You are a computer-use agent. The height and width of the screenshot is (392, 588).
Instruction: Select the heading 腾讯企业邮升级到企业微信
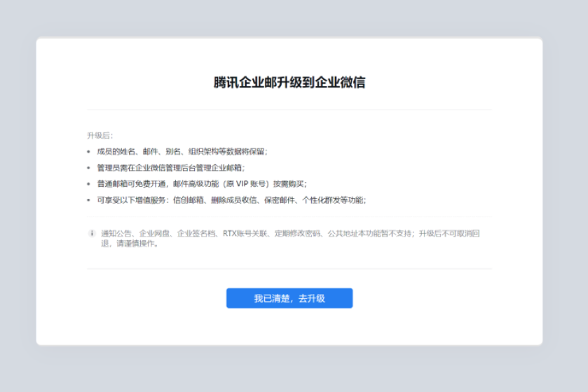coord(289,83)
